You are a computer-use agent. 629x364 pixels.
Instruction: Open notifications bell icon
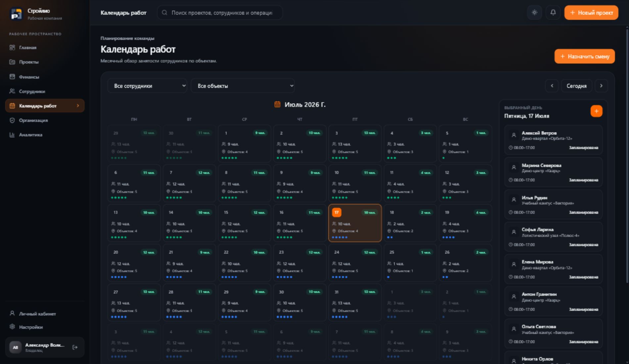coord(553,13)
